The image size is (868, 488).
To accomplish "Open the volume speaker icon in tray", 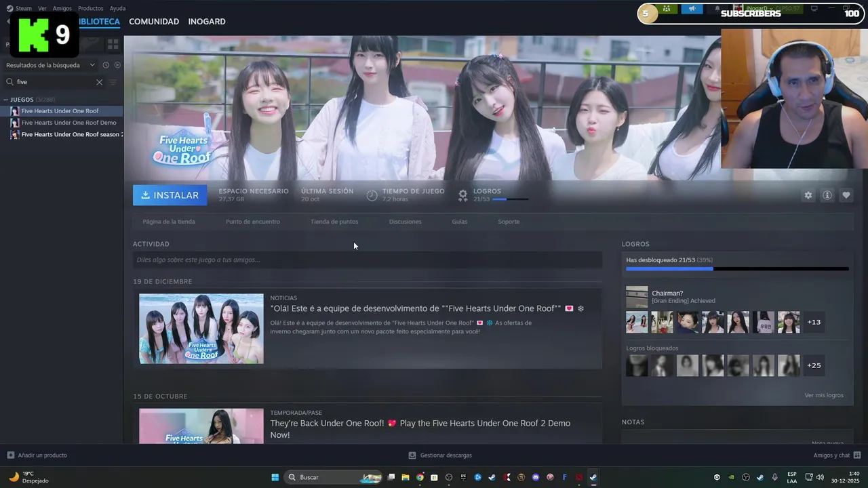I will pos(820,477).
